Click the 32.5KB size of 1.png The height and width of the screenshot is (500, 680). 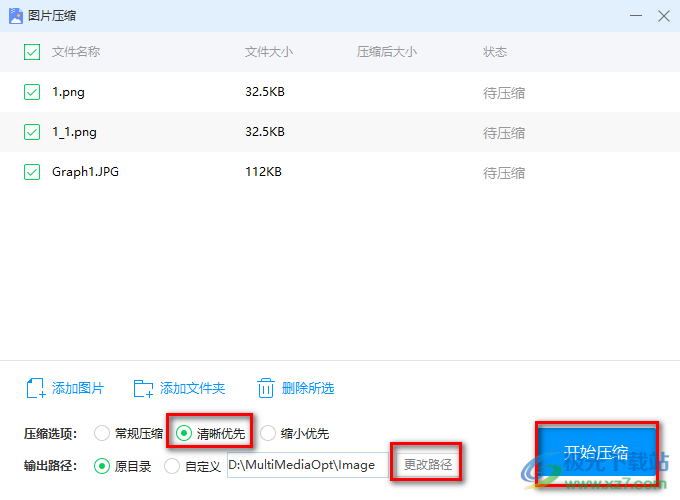coord(265,92)
